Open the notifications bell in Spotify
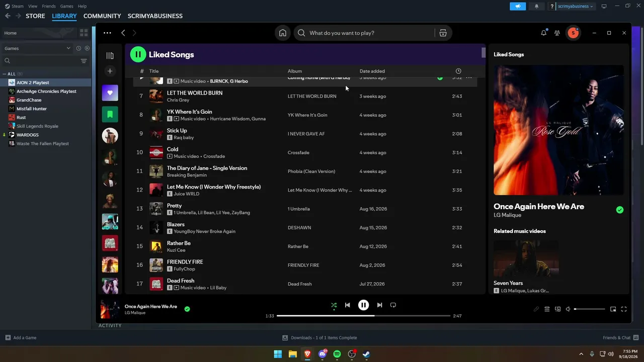This screenshot has width=644, height=362. (x=543, y=33)
